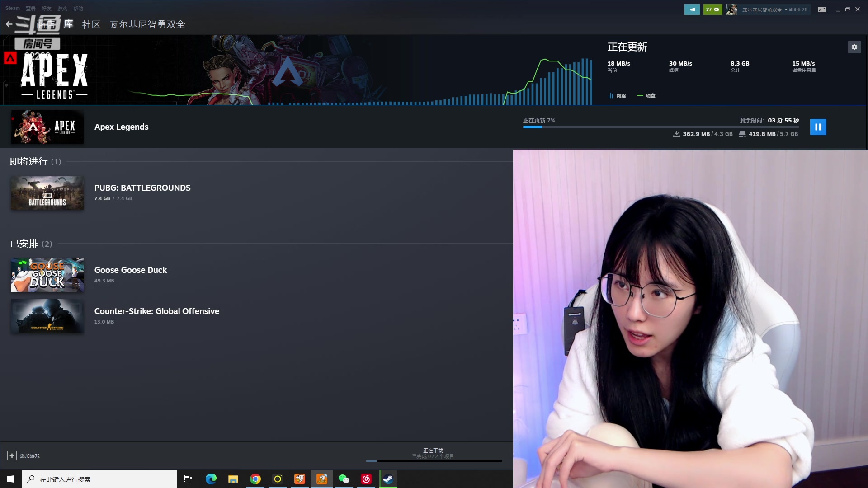Click the Apex Legends update progress bar
The image size is (868, 488).
(661, 127)
